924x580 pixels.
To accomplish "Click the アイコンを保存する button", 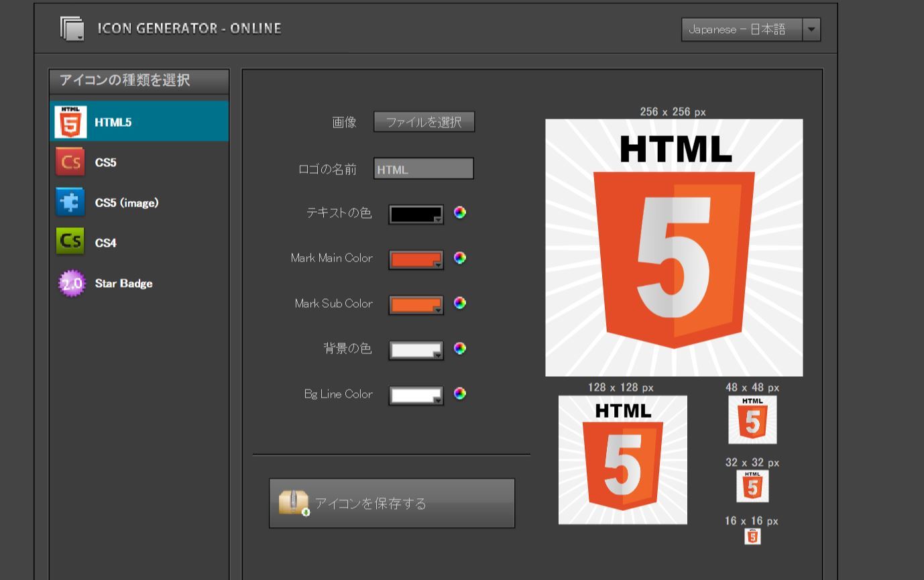I will pyautogui.click(x=392, y=504).
